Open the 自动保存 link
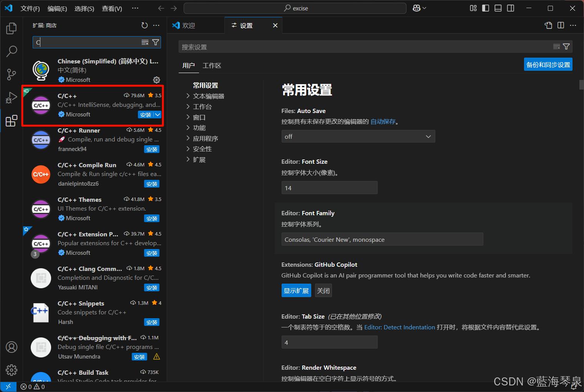The height and width of the screenshot is (392, 584). pos(383,121)
